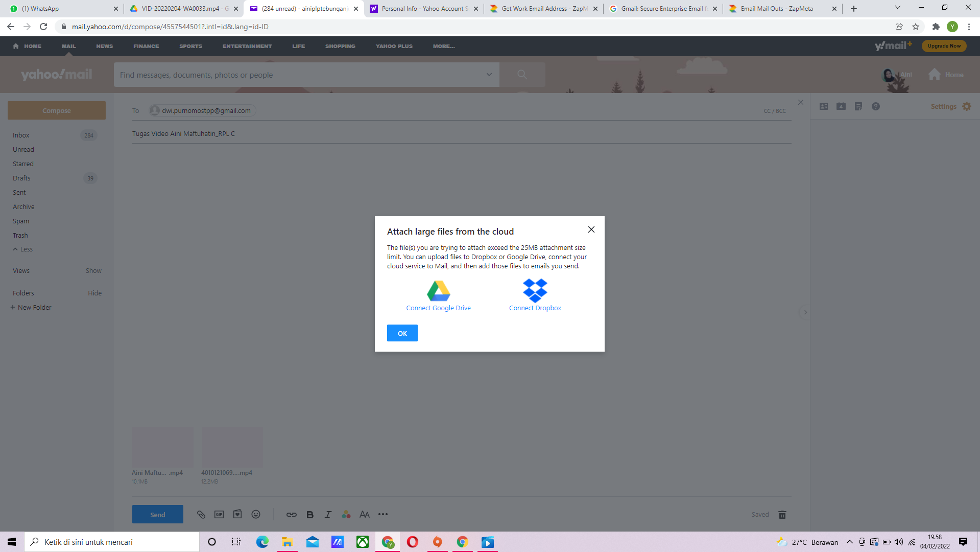The width and height of the screenshot is (980, 552).
Task: Open Connect Dropbox link
Action: [x=535, y=308]
